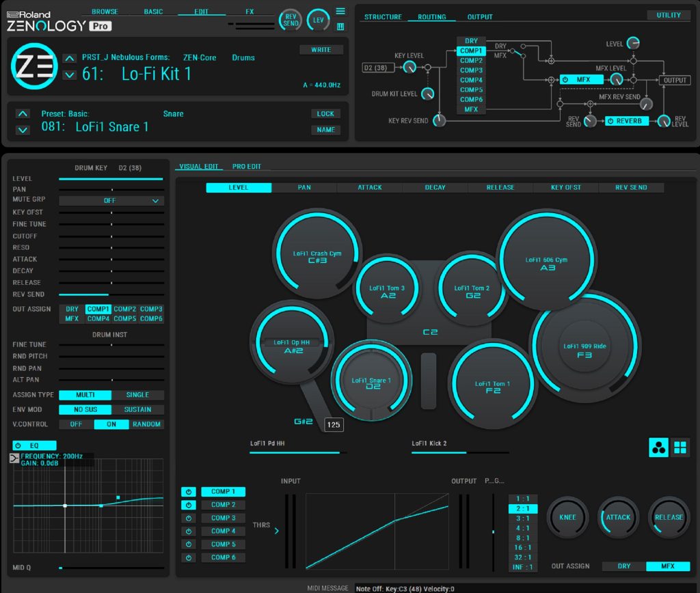Open the MUTE GRP dropdown
Image resolution: width=700 pixels, height=593 pixels.
111,201
